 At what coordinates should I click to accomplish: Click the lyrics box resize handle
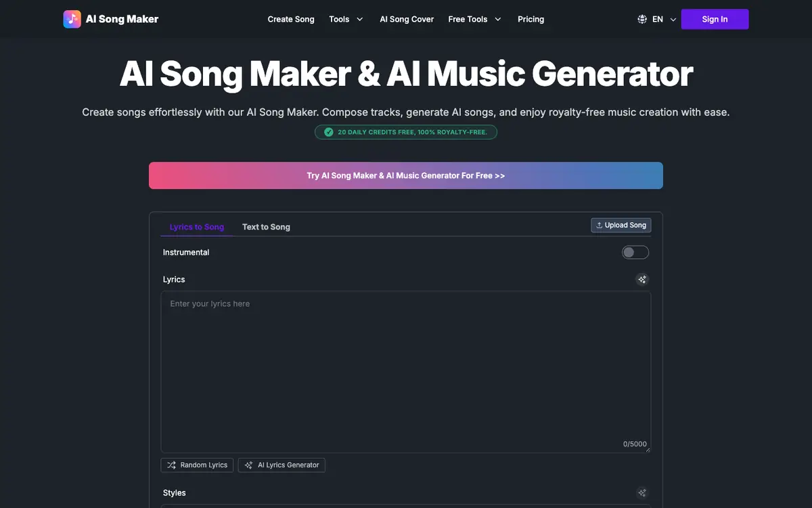pos(647,450)
